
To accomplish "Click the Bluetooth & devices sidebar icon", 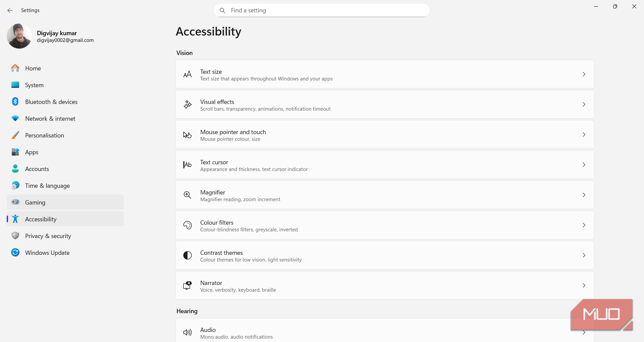I will 15,102.
